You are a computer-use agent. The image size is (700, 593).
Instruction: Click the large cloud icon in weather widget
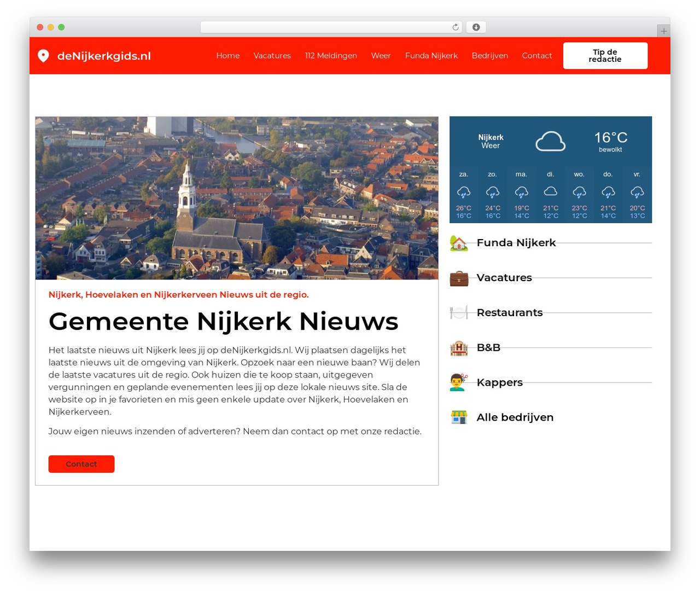pyautogui.click(x=550, y=142)
